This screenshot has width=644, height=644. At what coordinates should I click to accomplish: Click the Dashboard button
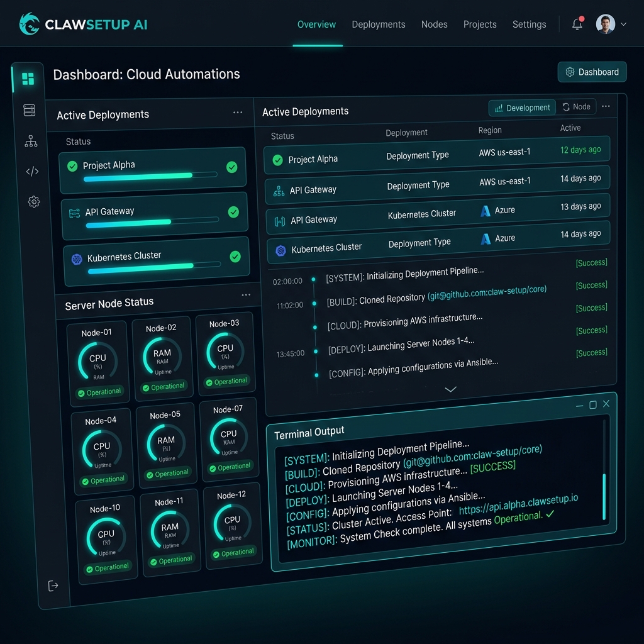pyautogui.click(x=592, y=72)
